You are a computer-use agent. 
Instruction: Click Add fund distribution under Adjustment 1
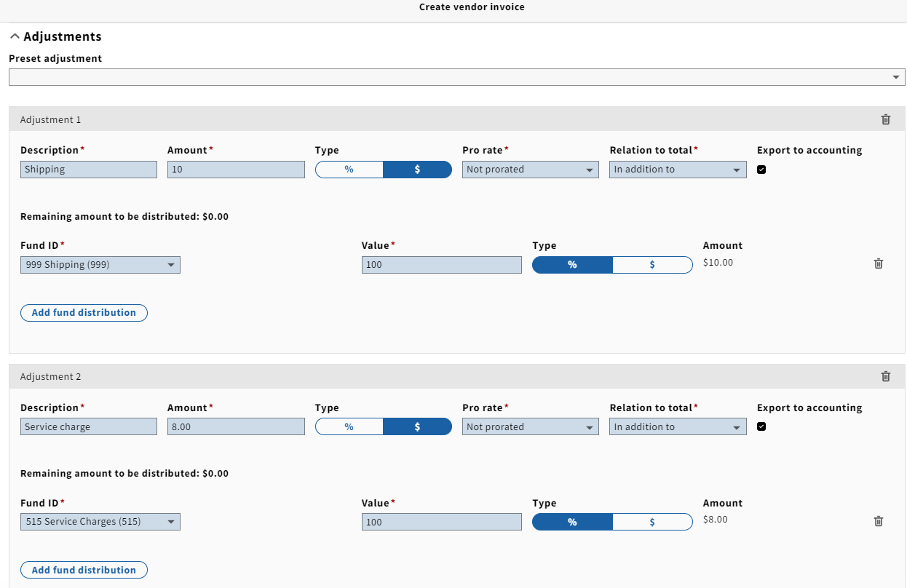tap(84, 313)
